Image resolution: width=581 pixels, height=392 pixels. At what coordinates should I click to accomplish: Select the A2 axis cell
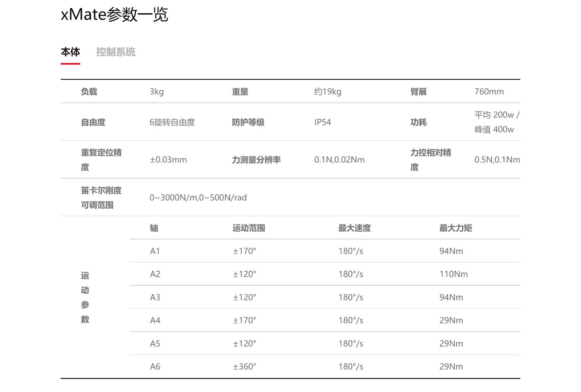[155, 274]
